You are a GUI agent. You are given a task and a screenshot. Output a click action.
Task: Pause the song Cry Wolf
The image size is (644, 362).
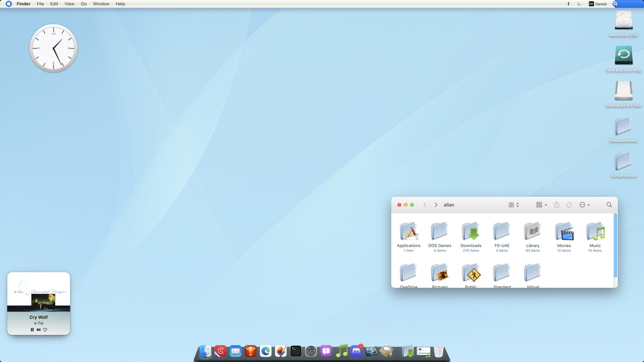pos(32,330)
